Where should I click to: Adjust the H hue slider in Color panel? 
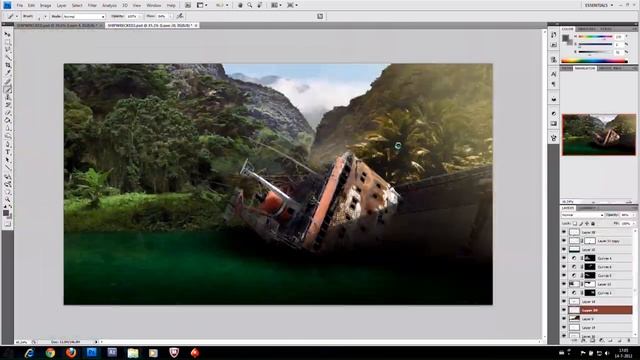[x=596, y=36]
